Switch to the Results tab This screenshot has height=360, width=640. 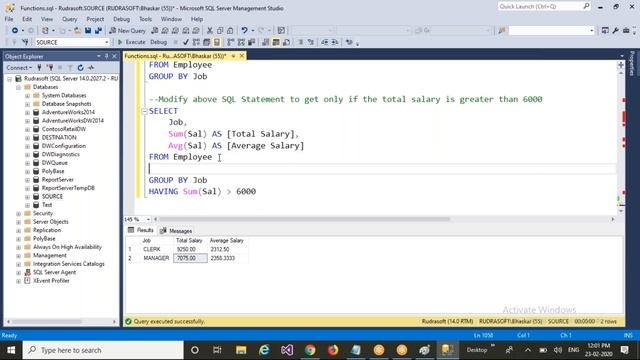coord(140,230)
